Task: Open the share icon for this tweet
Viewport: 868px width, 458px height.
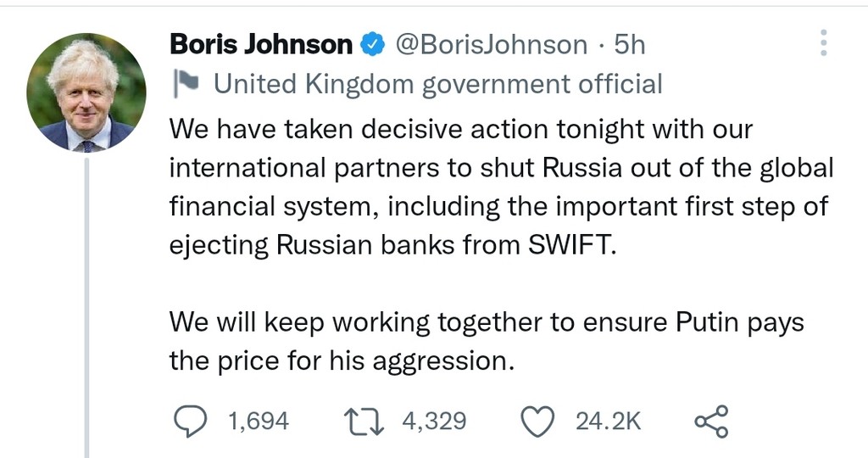Action: pos(710,421)
